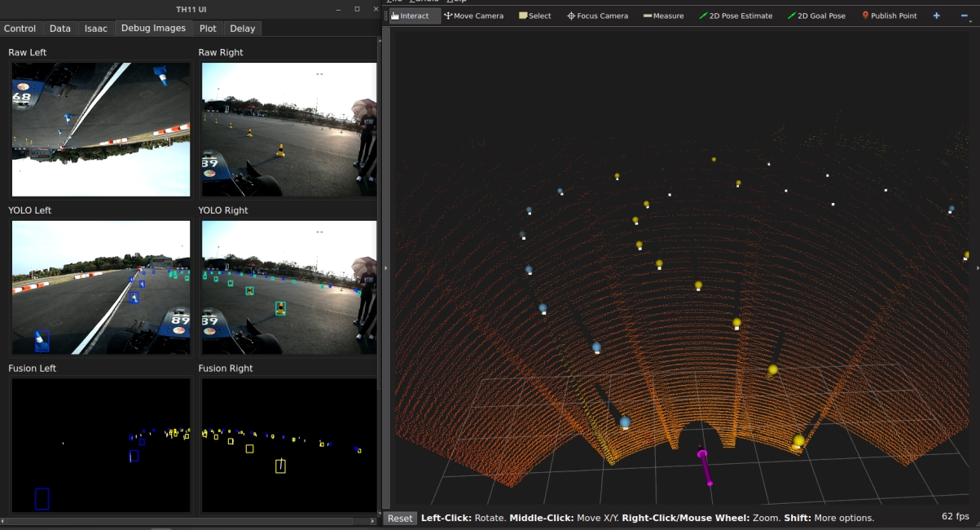Click the "Fusion Right" label
The image size is (980, 530).
point(226,369)
